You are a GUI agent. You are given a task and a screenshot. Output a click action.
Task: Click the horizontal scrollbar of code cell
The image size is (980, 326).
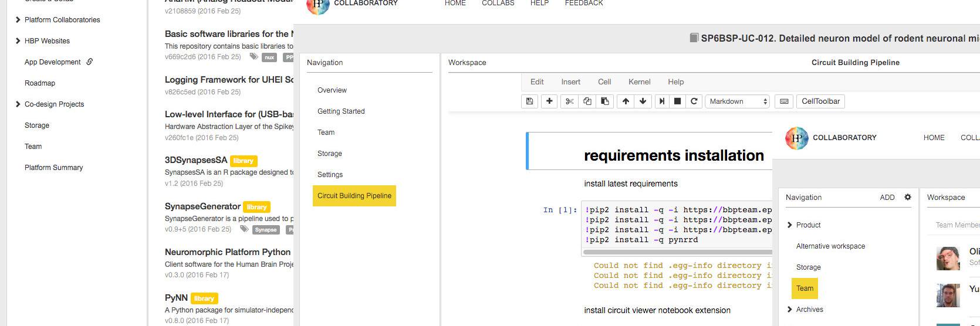point(678,252)
